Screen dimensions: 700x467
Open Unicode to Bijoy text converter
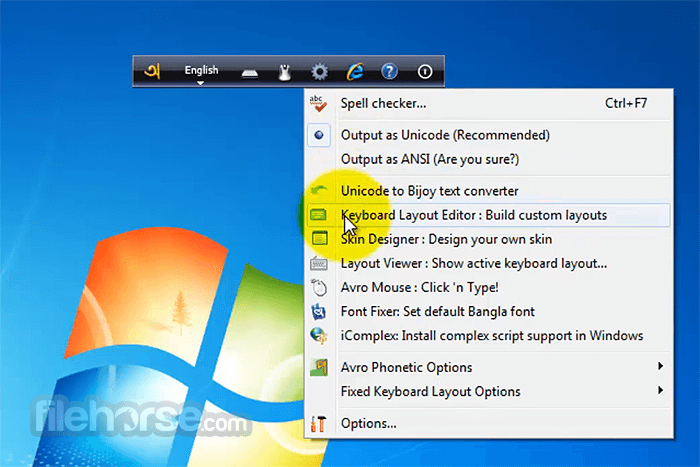tap(489, 191)
